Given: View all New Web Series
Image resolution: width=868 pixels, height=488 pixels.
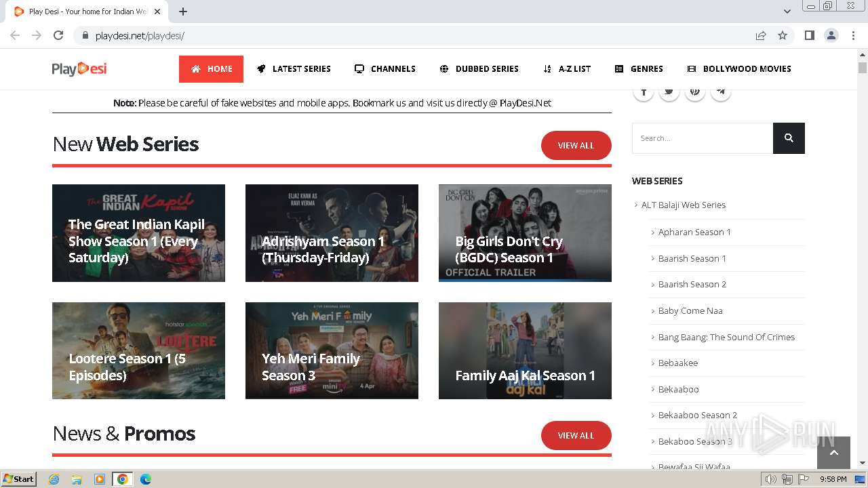Looking at the screenshot, I should (x=576, y=146).
